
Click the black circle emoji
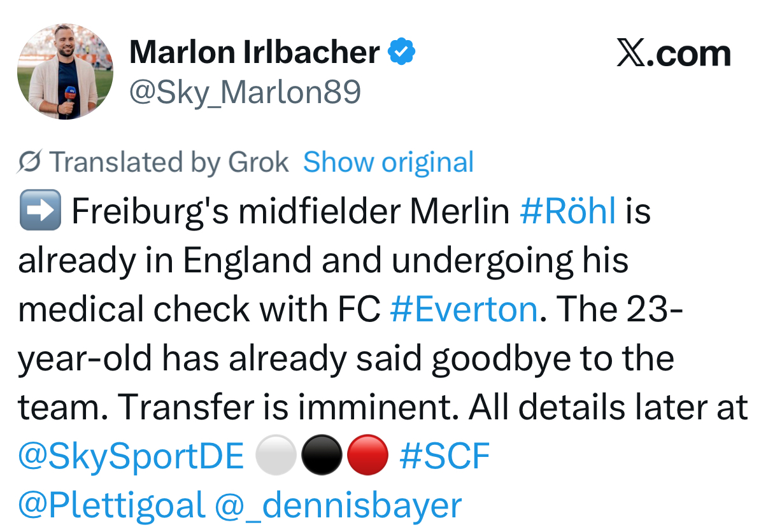tap(322, 457)
